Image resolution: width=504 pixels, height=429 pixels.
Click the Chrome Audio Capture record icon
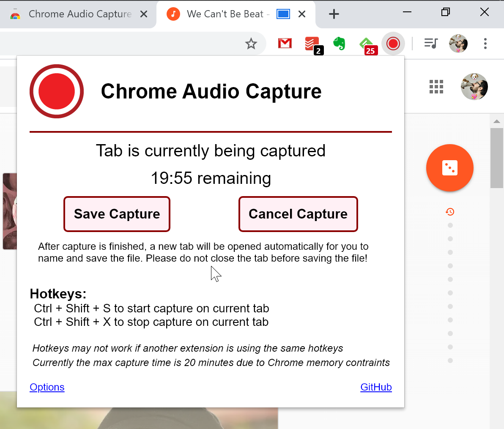[x=393, y=44]
